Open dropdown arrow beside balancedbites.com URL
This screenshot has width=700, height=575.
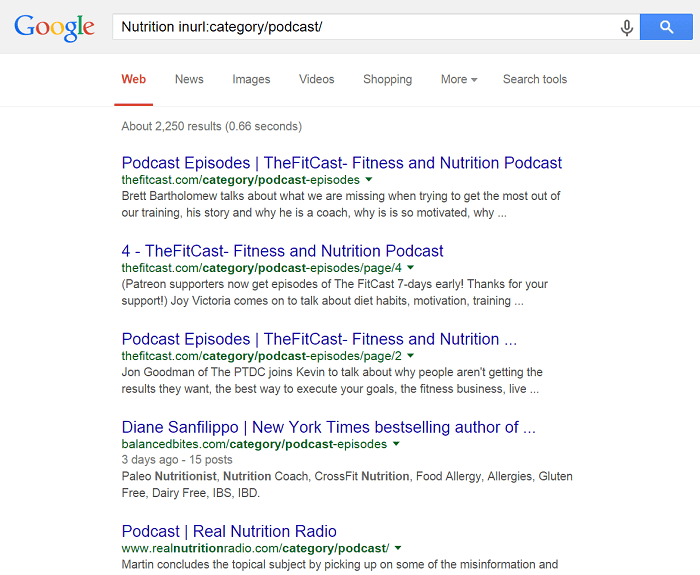click(x=396, y=444)
